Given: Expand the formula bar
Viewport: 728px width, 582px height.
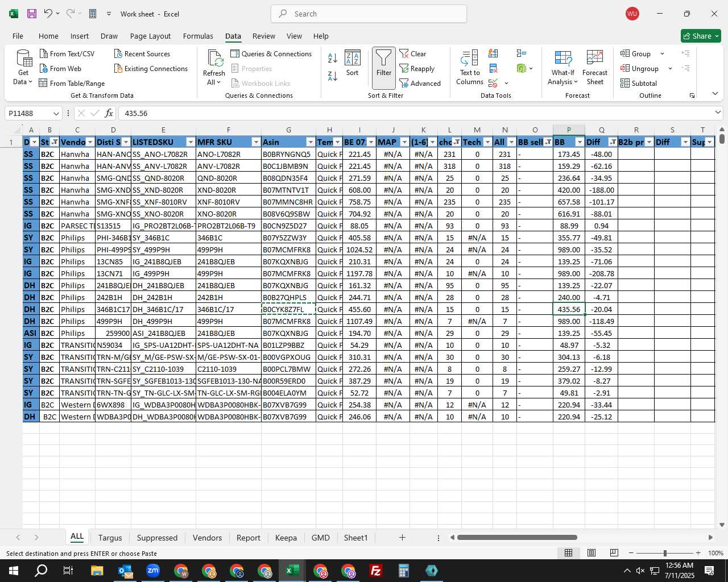Looking at the screenshot, I should (718, 113).
